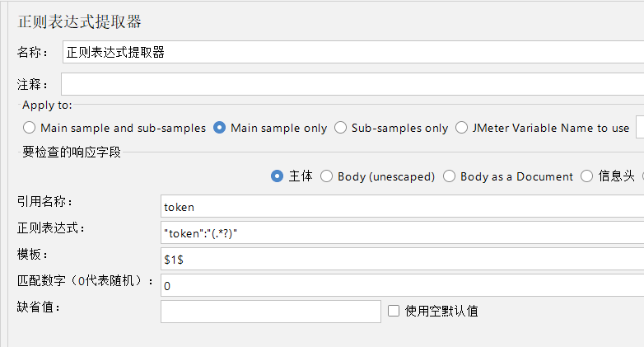This screenshot has height=347, width=644.
Task: Focus the 正则表达式 regex input field
Action: point(402,232)
